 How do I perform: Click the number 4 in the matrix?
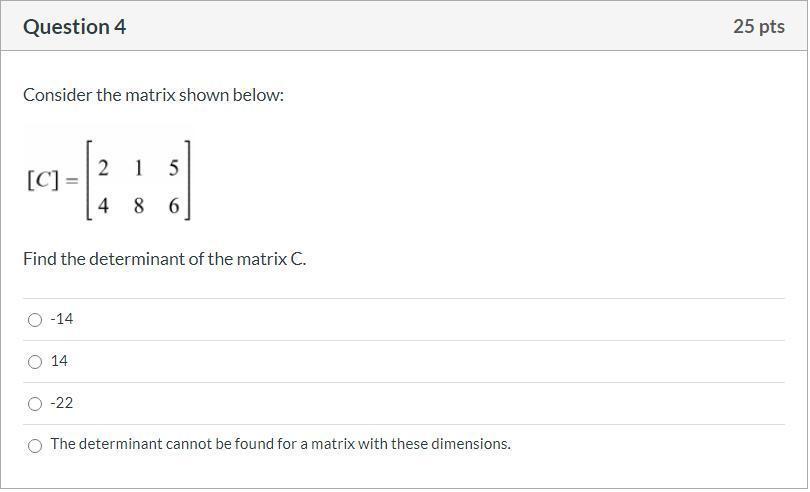[103, 206]
